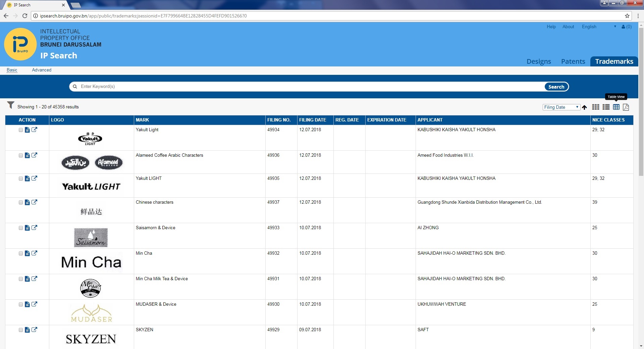Tick the checkbox for Min Cha Milk Tea
Image resolution: width=644 pixels, height=349 pixels.
21,279
